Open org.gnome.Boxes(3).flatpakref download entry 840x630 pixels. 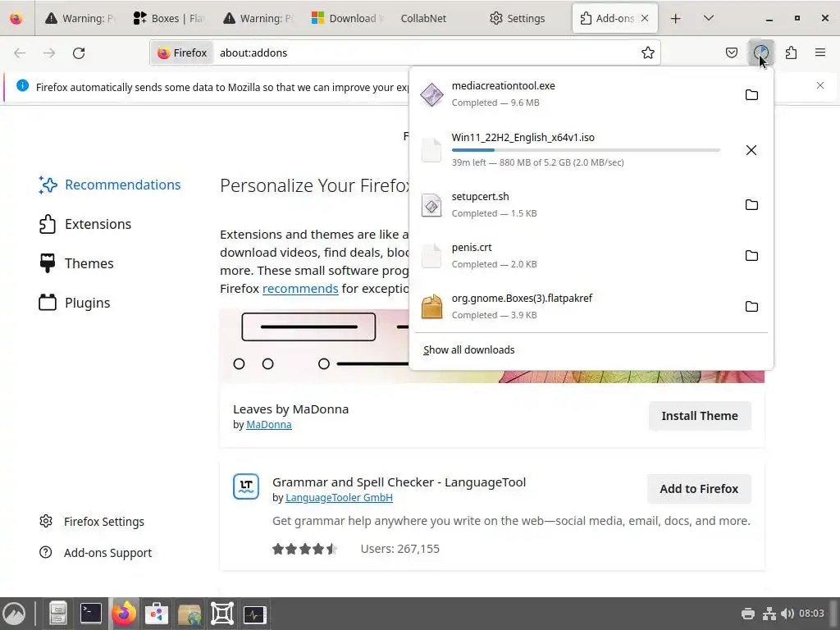click(x=573, y=307)
